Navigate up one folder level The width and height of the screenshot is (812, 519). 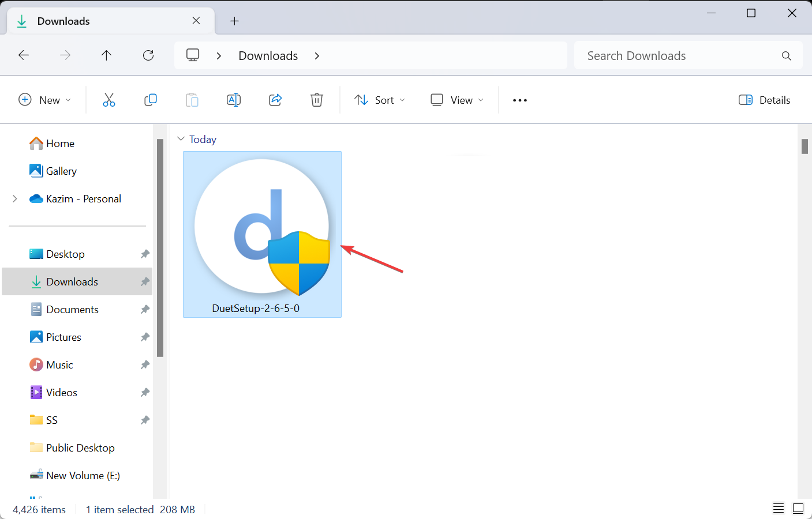coord(106,55)
